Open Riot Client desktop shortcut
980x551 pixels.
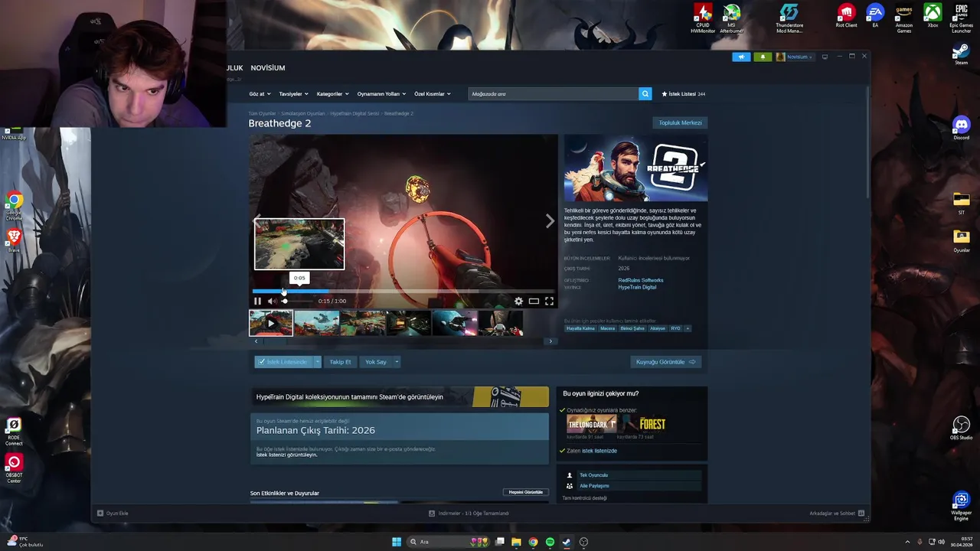click(846, 16)
